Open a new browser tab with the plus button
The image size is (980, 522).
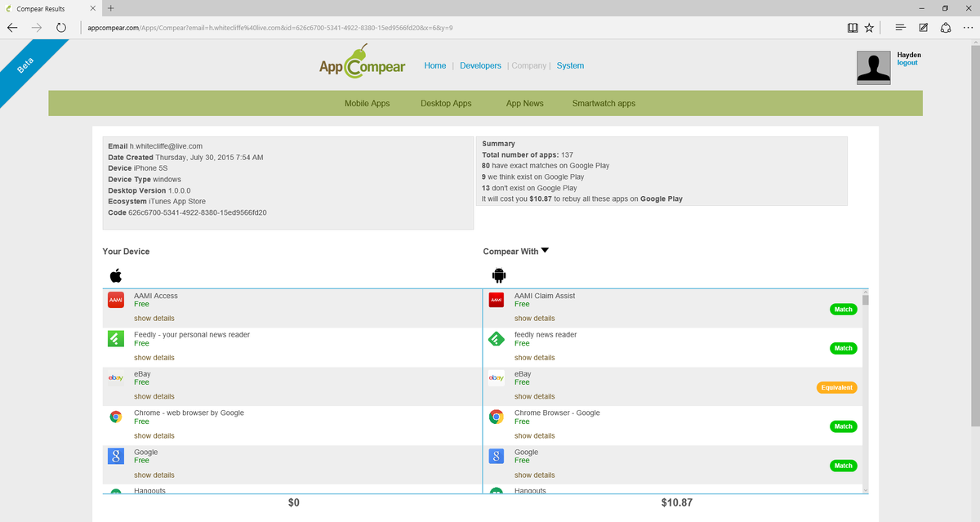(x=111, y=8)
